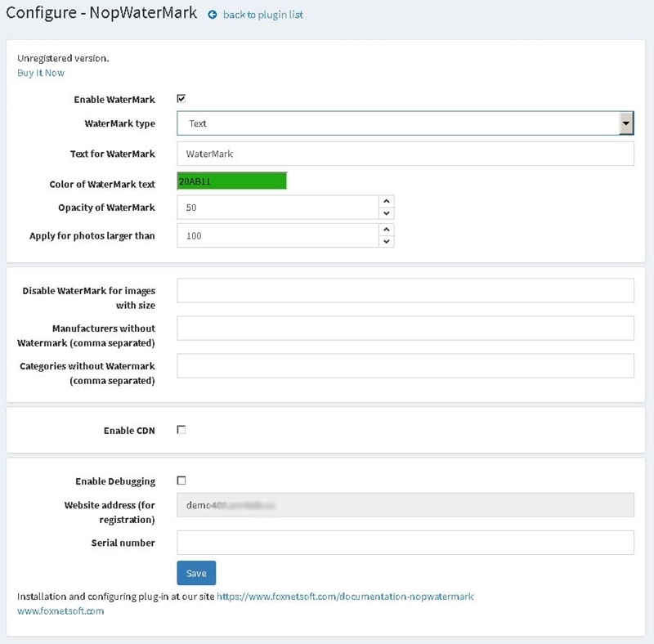Screen dimensions: 654x644
Task: Open the 'back to plugin list' link
Action: point(263,15)
